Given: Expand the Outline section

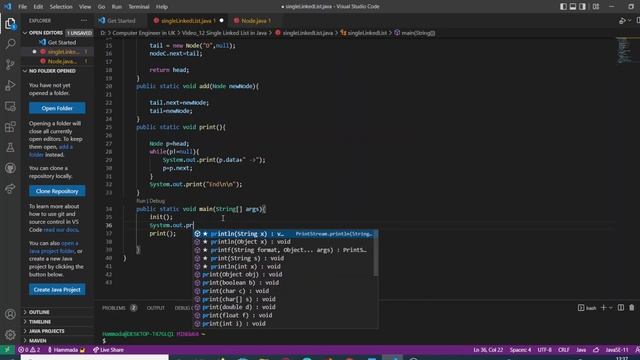Looking at the screenshot, I should [x=57, y=312].
